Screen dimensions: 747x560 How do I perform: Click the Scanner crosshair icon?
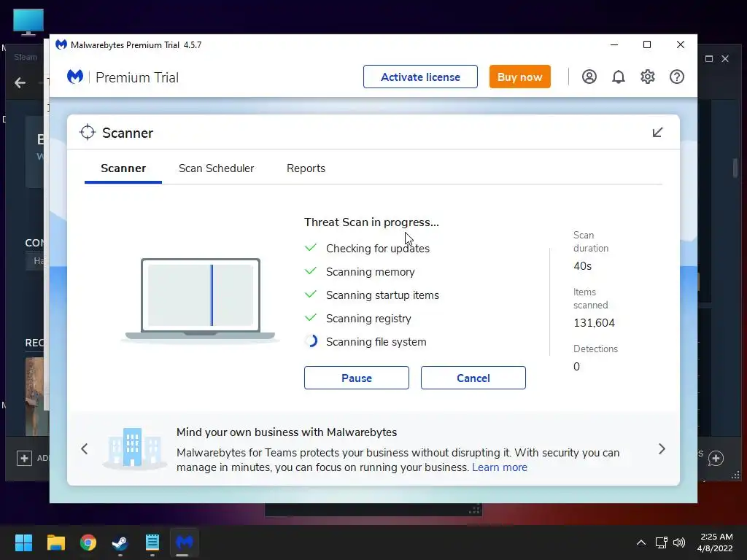(88, 133)
